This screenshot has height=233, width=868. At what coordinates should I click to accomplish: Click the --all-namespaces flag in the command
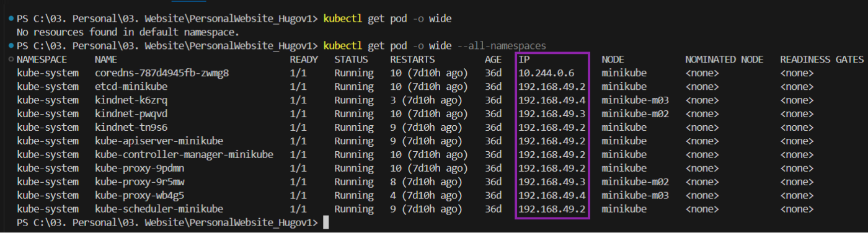pyautogui.click(x=501, y=46)
